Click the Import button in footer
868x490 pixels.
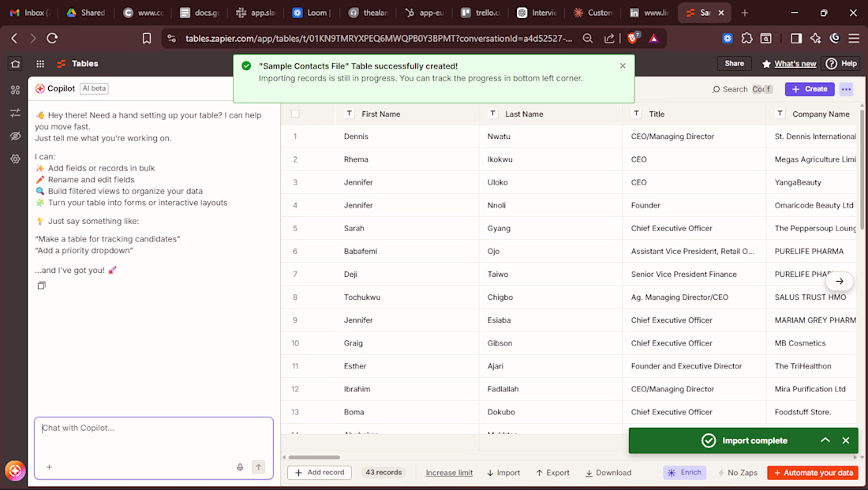(x=503, y=473)
